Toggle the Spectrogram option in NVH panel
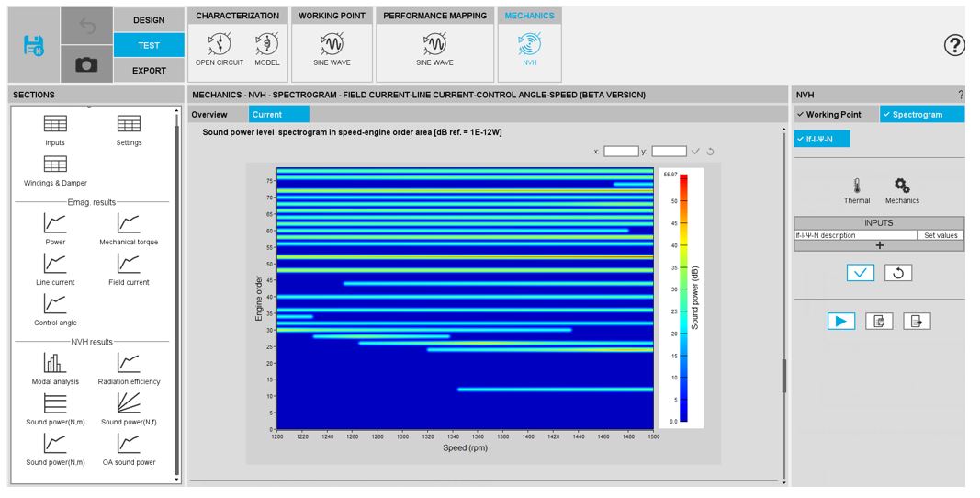Image resolution: width=980 pixels, height=498 pixels. pyautogui.click(x=922, y=115)
